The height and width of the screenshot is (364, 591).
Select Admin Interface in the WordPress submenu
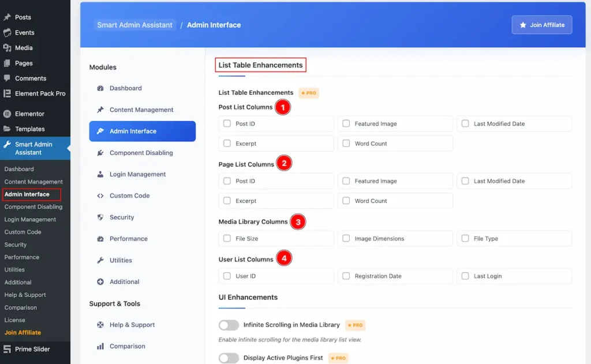coord(27,194)
